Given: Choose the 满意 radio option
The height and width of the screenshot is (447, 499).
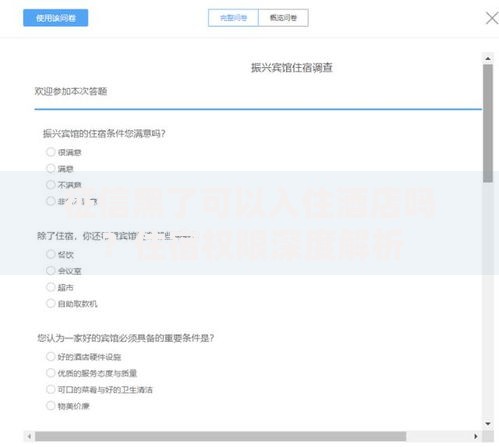Looking at the screenshot, I should [51, 168].
